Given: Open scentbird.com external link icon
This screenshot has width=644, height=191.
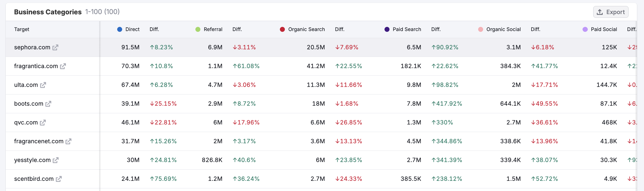Looking at the screenshot, I should click(59, 179).
